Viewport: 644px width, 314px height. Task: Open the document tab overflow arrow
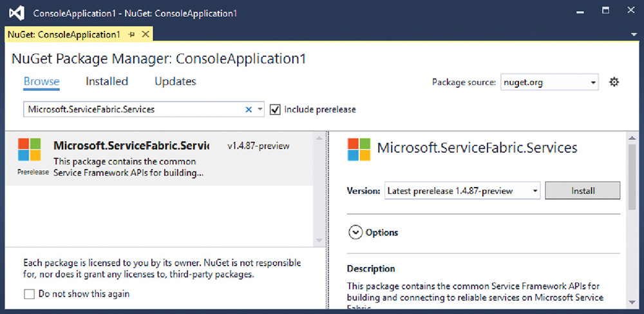(x=634, y=35)
